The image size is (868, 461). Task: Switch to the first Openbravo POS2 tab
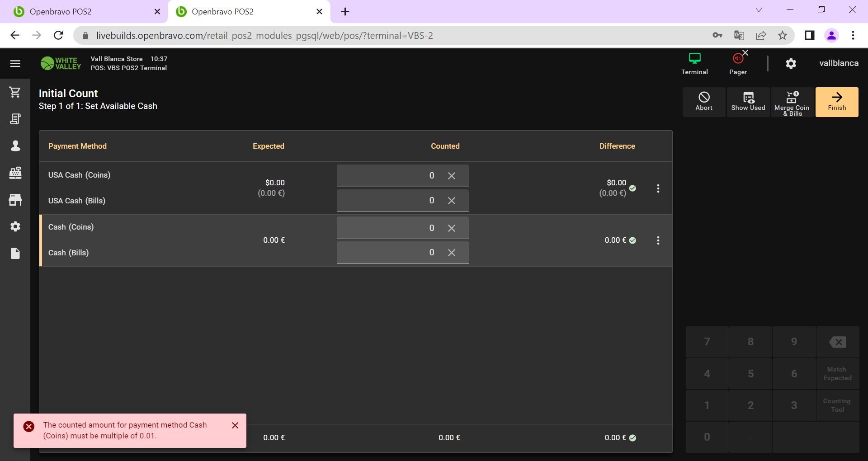click(84, 12)
